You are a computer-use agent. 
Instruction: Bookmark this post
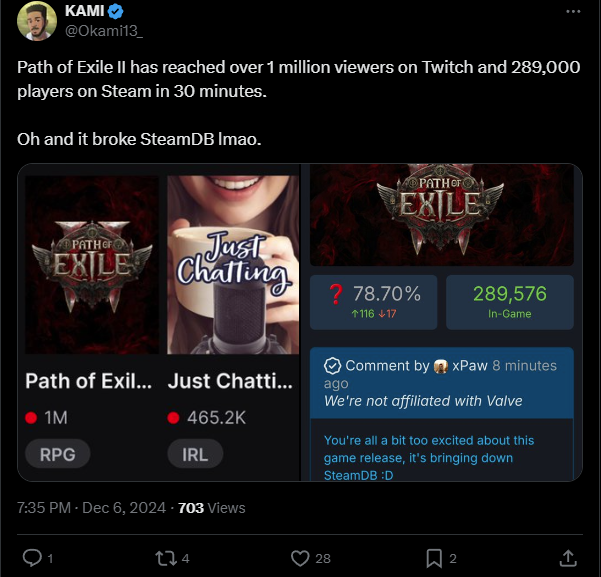[x=434, y=558]
